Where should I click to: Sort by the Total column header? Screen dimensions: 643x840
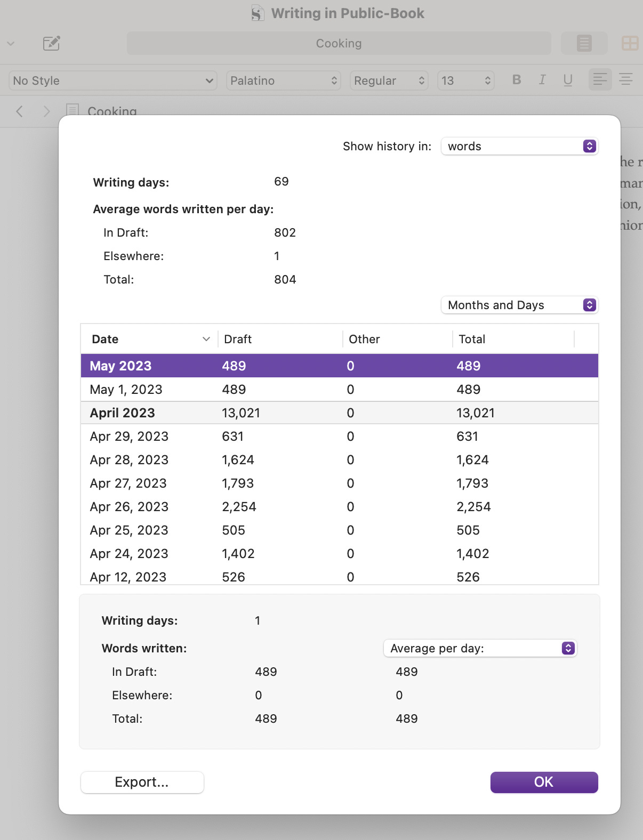click(513, 339)
